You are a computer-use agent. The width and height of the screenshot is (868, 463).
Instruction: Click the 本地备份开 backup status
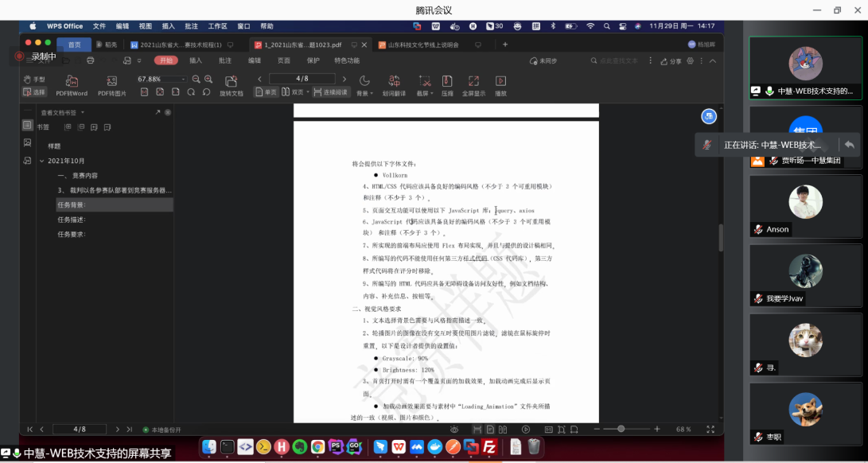[162, 430]
